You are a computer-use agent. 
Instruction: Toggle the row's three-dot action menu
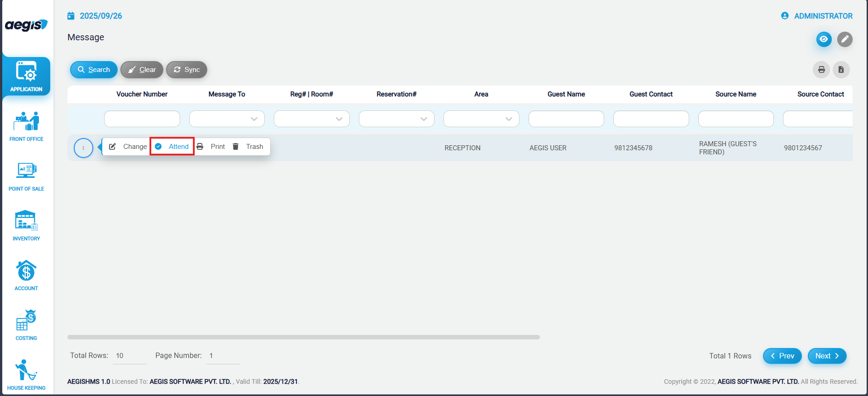pos(83,148)
